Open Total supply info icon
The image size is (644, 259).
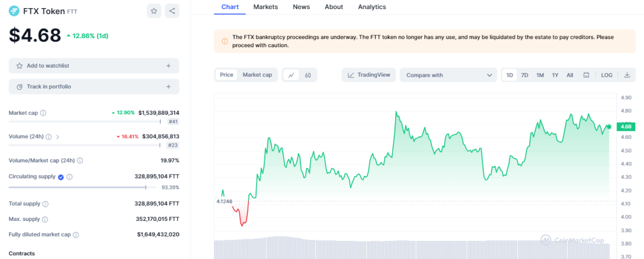(46, 204)
